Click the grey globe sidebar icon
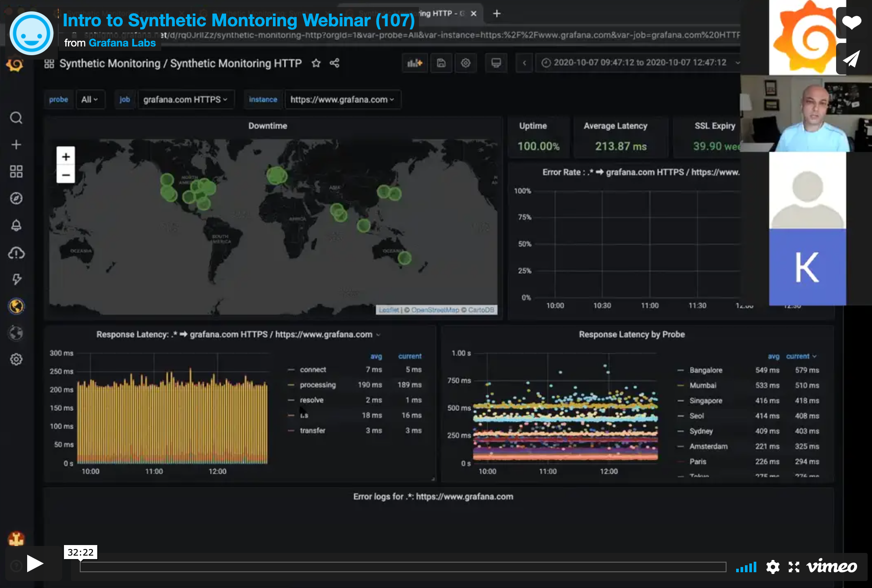Image resolution: width=872 pixels, height=588 pixels. pos(16,333)
